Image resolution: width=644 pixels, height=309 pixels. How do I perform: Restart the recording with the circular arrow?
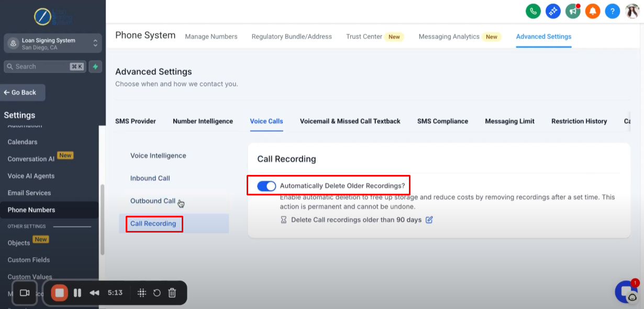pyautogui.click(x=157, y=293)
